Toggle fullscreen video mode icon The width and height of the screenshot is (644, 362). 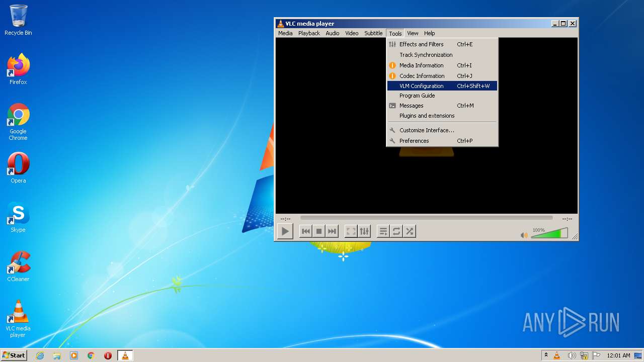pos(351,231)
